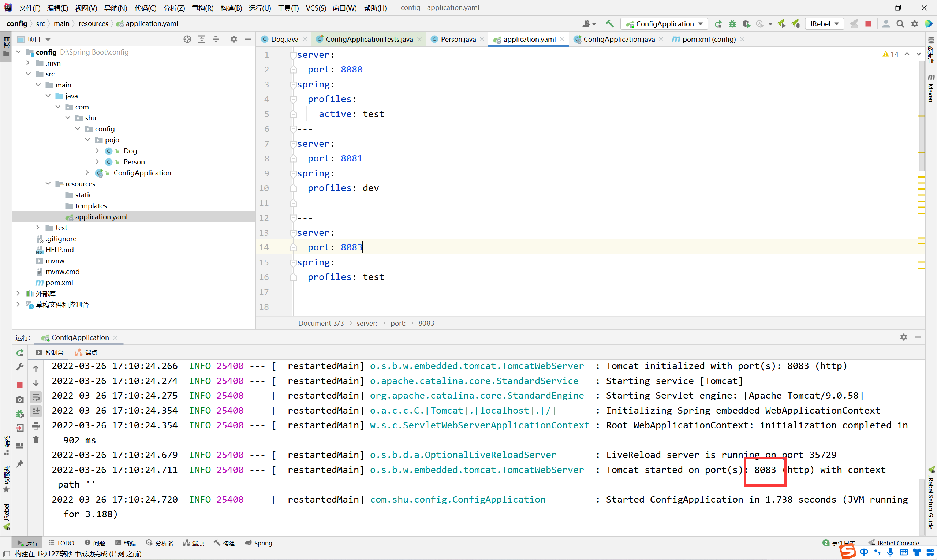937x560 pixels.
Task: Close the Person.java tab
Action: coord(482,39)
